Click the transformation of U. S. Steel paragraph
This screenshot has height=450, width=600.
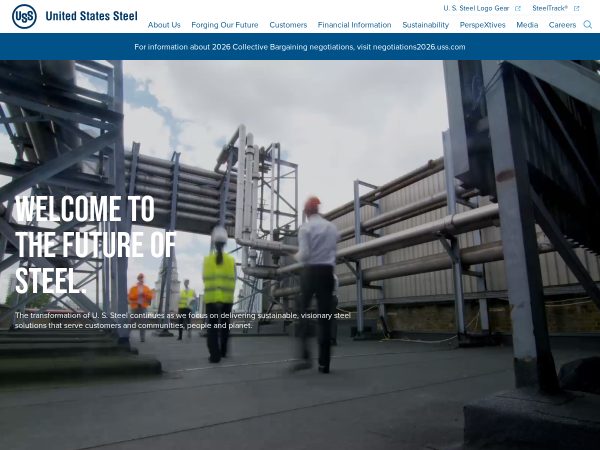(183, 320)
